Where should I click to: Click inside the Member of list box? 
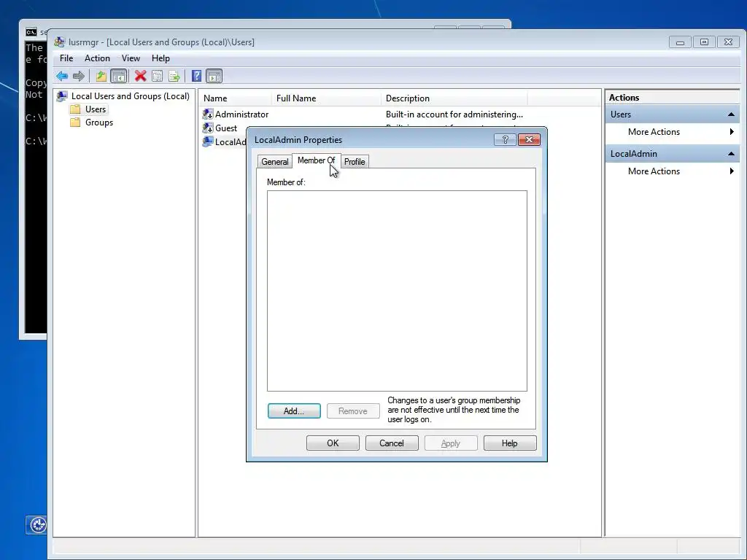(x=397, y=291)
